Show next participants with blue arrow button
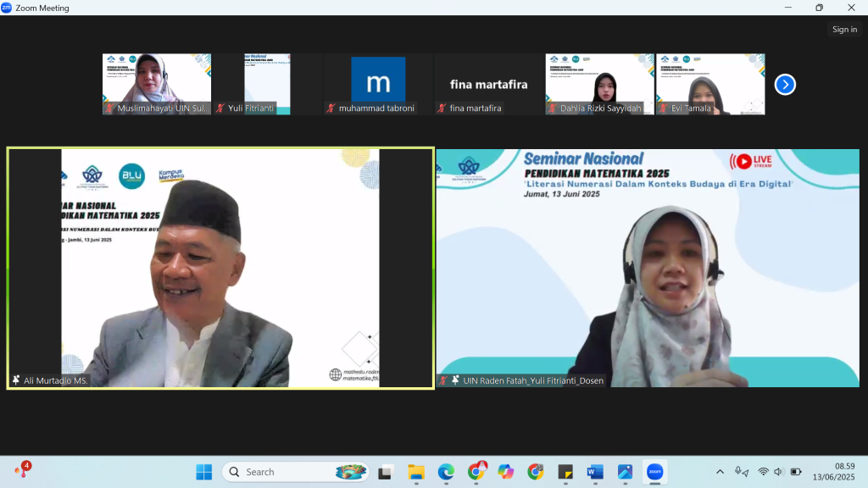The width and height of the screenshot is (868, 488). (785, 85)
